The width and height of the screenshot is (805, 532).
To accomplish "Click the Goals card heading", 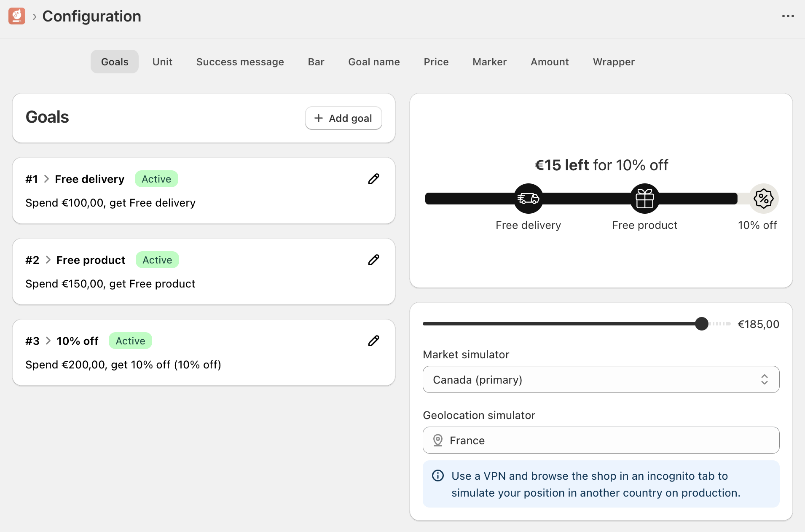I will tap(47, 117).
